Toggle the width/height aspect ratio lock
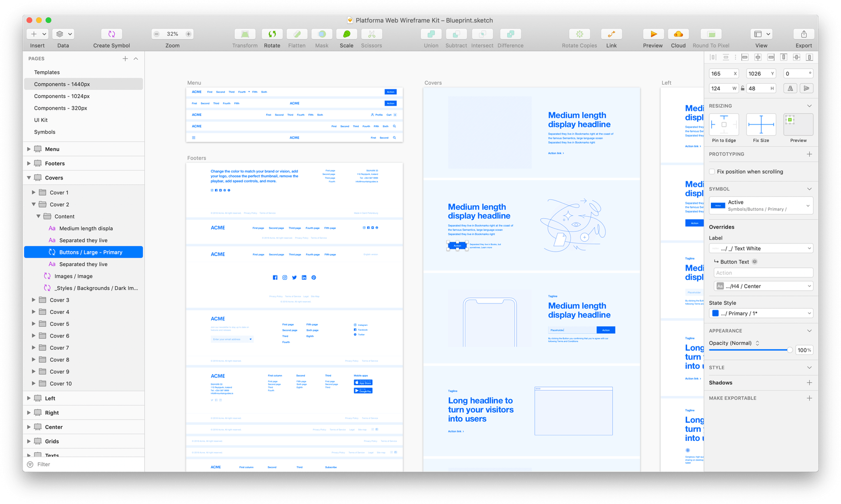 [744, 88]
